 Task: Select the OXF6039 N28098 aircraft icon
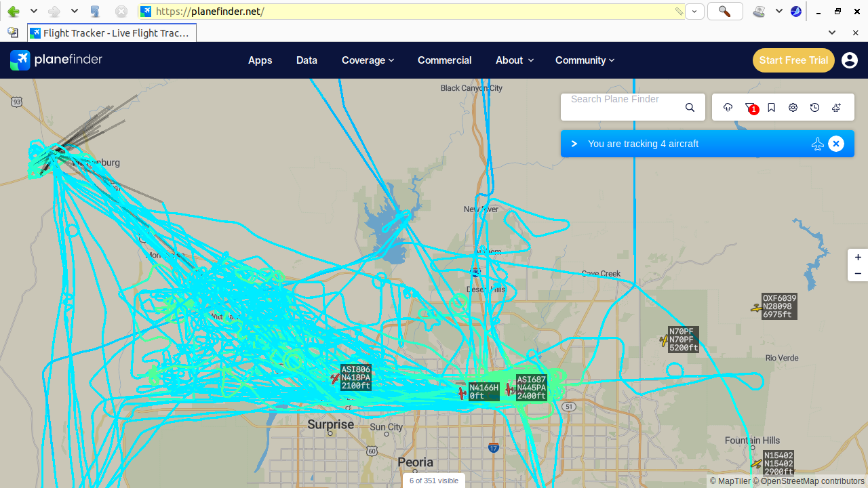tap(756, 308)
